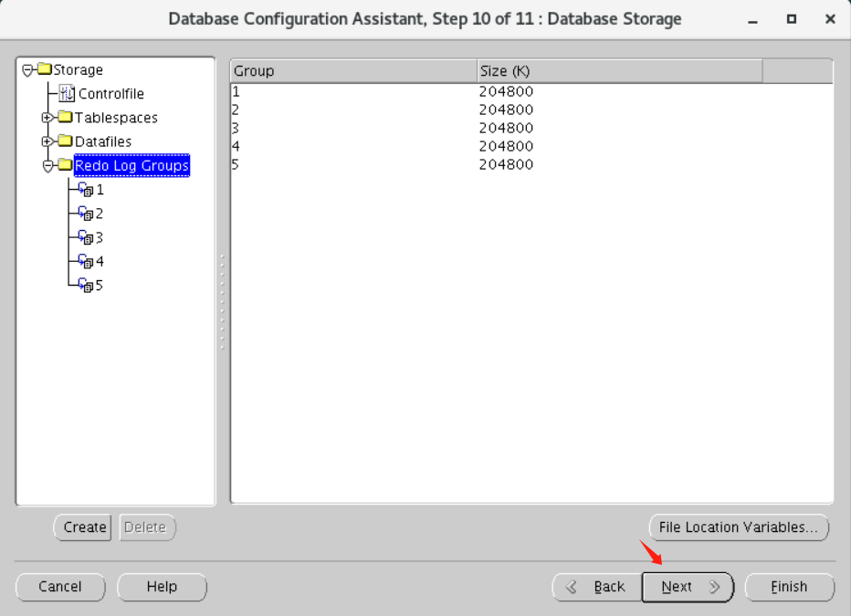Click redo log group 2 icon in tree
851x616 pixels.
(86, 214)
